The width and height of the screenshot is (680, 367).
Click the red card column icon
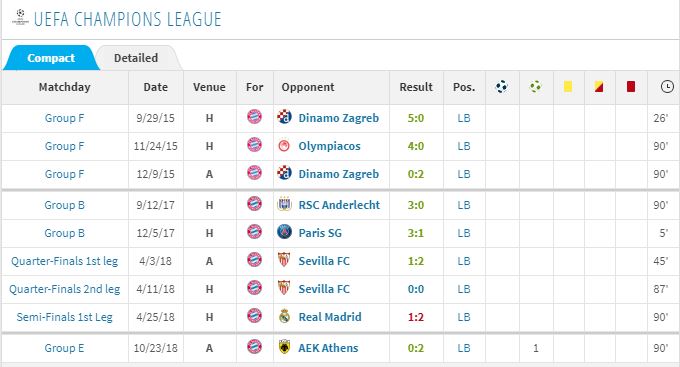631,87
